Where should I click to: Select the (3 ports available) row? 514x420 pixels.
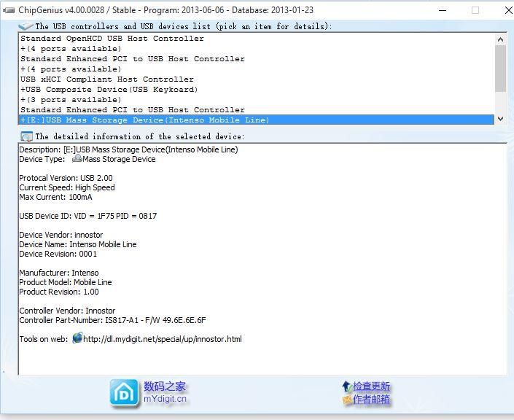coord(257,99)
